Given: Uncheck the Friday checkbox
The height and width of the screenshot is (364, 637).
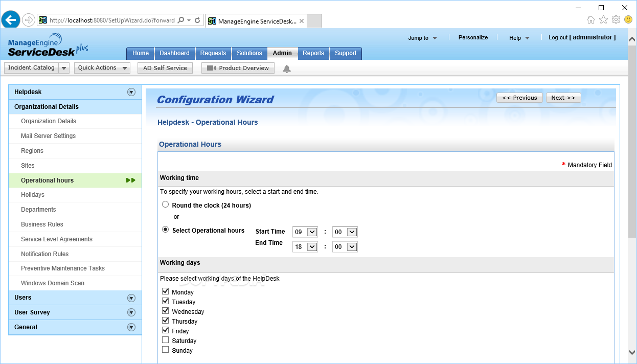Looking at the screenshot, I should 165,330.
